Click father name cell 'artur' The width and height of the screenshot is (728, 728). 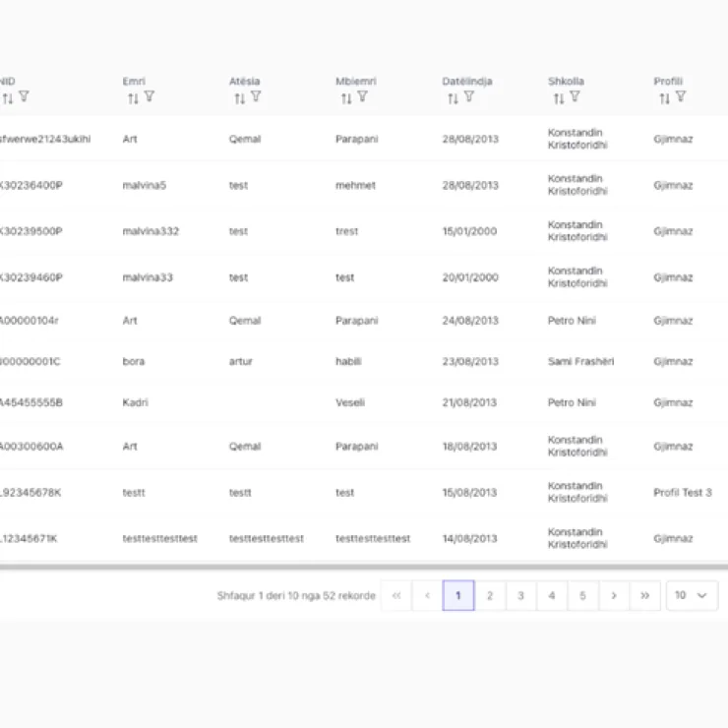coord(240,361)
